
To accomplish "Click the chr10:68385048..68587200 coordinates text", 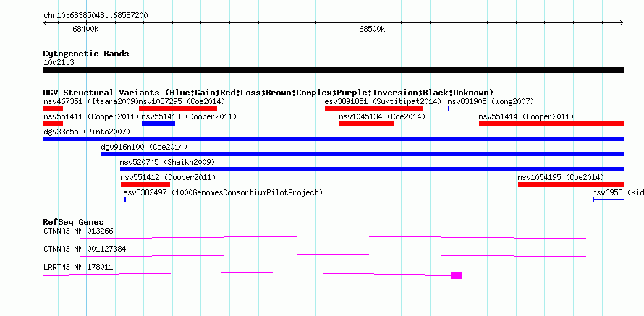I will click(x=96, y=16).
